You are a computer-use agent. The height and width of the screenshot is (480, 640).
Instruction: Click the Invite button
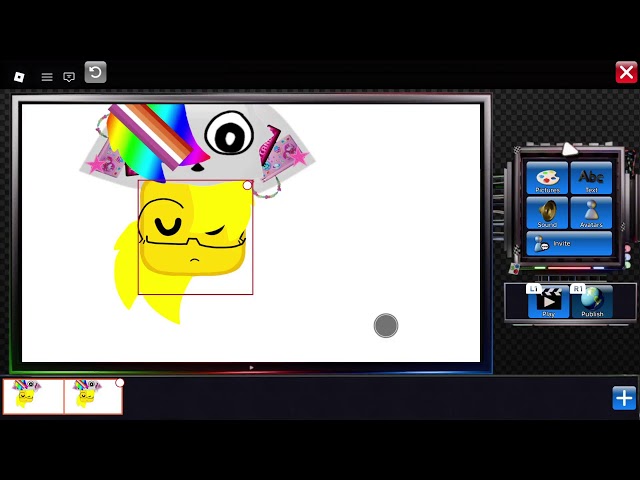[569, 244]
